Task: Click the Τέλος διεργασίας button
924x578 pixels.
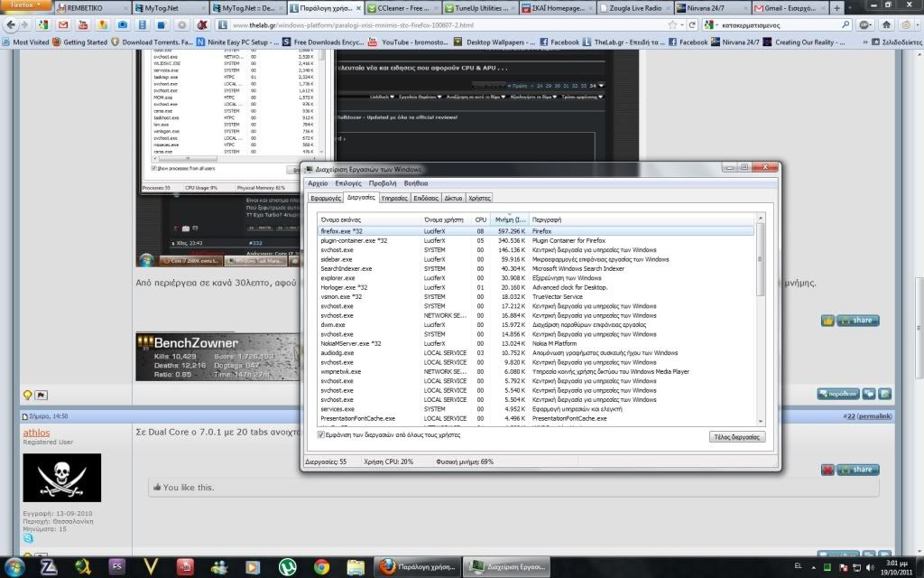Action: click(737, 436)
